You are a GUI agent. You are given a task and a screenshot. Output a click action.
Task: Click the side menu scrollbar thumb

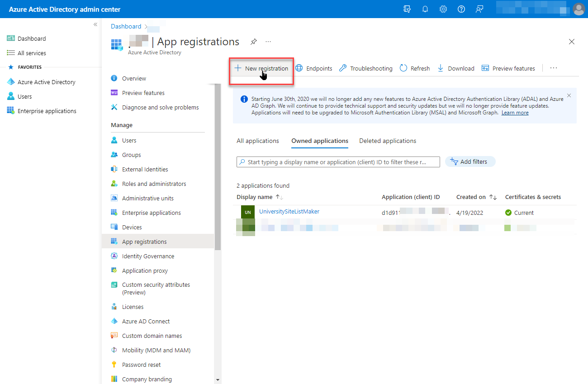(218, 167)
